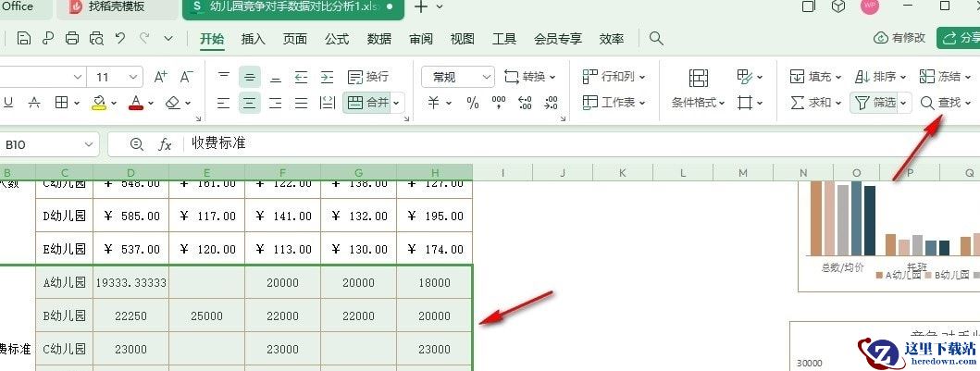The width and height of the screenshot is (980, 371).
Task: Select column header K
Action: pos(623,172)
